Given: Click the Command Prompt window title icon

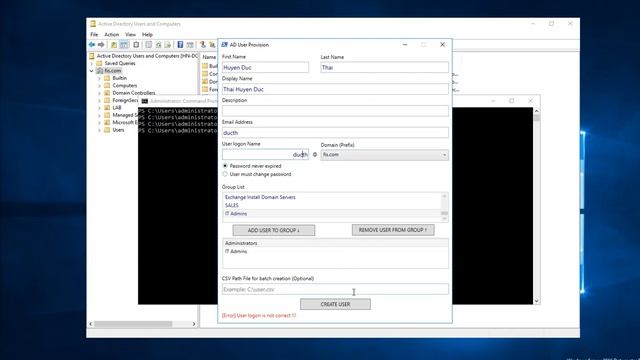Looking at the screenshot, I should click(x=144, y=101).
